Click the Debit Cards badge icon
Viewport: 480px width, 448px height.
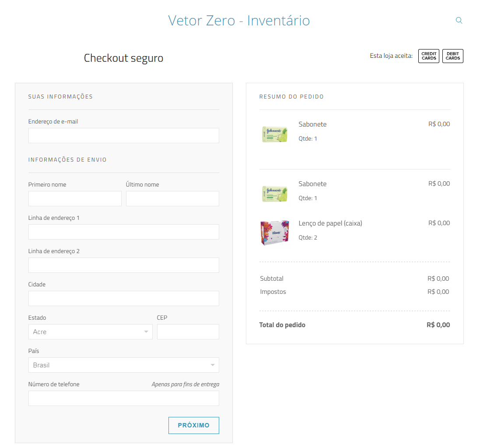pyautogui.click(x=452, y=56)
